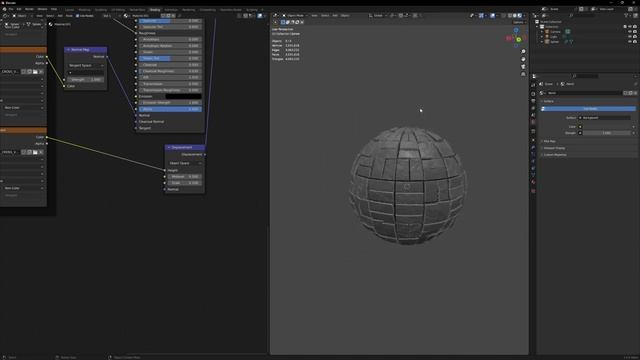Image resolution: width=640 pixels, height=360 pixels.
Task: Open the Node menu in node editor
Action: [x=69, y=16]
